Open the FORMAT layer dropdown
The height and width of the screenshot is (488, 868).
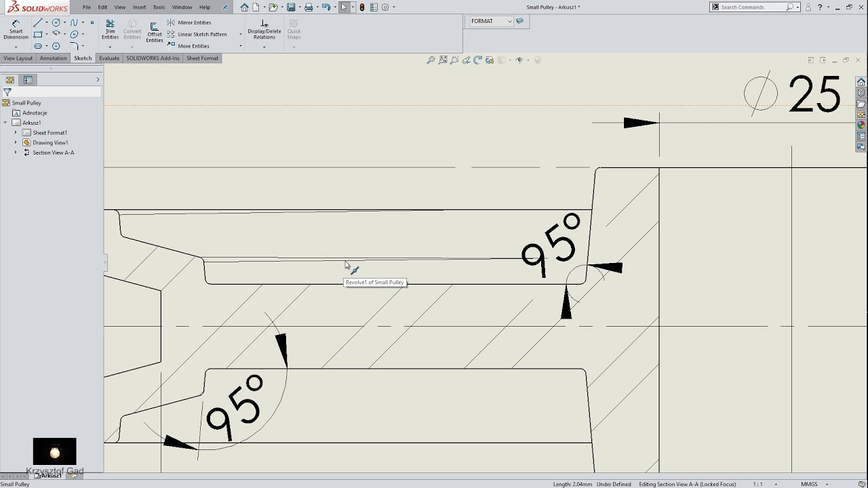[491, 21]
